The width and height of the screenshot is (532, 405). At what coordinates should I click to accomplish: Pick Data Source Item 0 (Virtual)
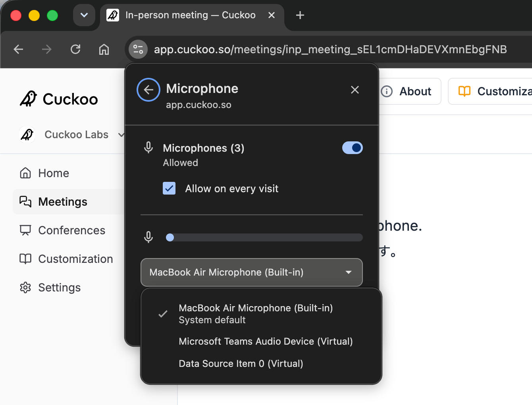point(261,364)
